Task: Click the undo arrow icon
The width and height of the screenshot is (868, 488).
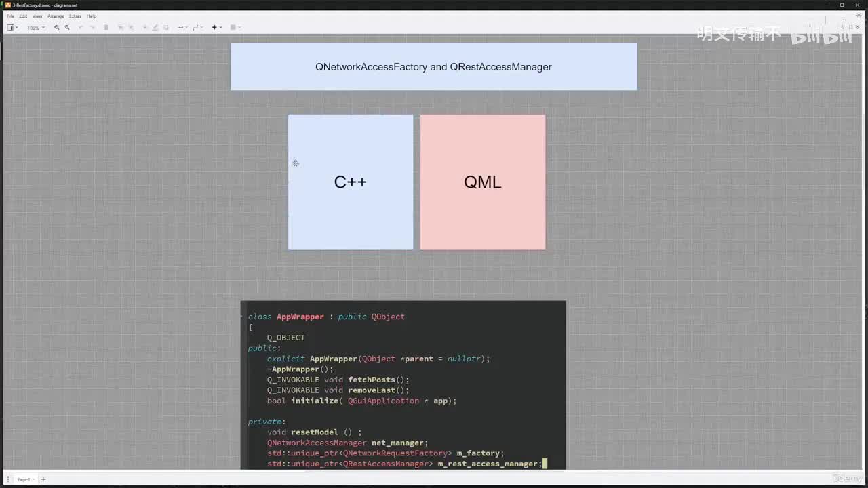Action: click(81, 28)
